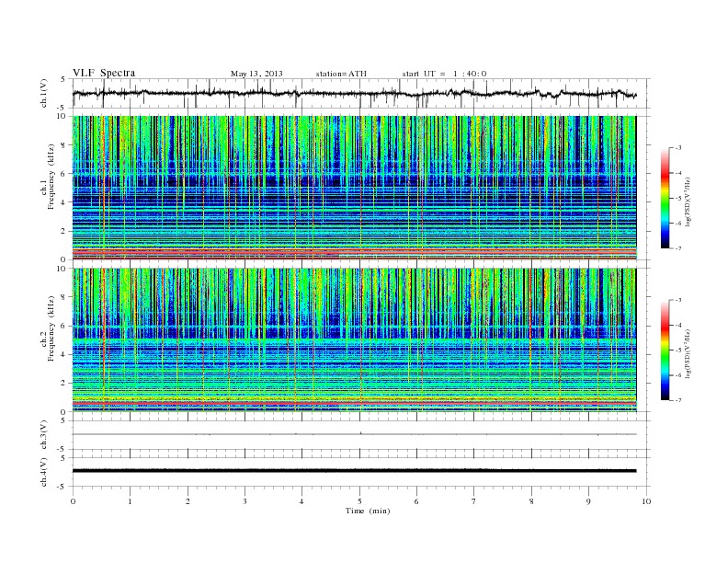Click the "-3" tick on ch.2 colorbar
Viewport: 728px width, 563px height.
(678, 300)
